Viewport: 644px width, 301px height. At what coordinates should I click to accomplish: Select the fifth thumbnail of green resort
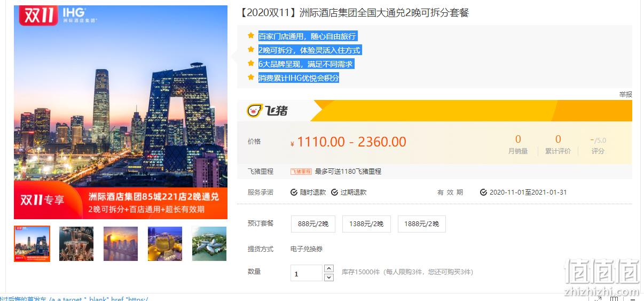(209, 244)
